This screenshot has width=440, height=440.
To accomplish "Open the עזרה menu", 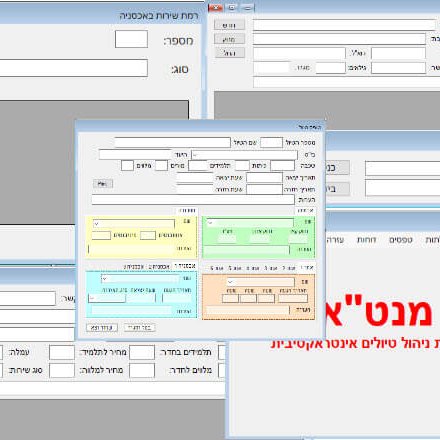I will click(x=335, y=240).
